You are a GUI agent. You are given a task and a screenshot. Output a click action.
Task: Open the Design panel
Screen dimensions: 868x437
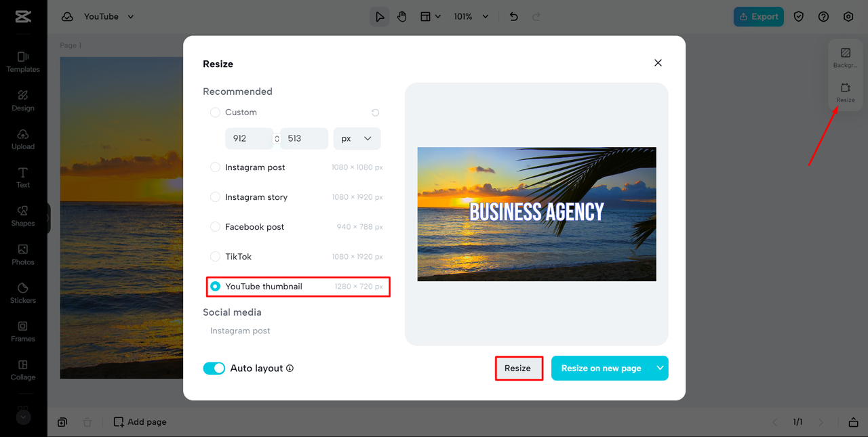23,100
